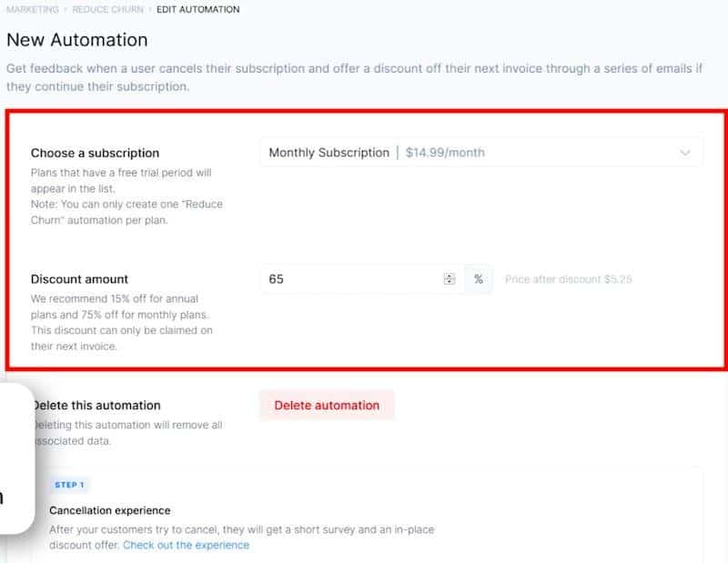
Task: Click the Delete this automation heading
Action: (x=97, y=405)
